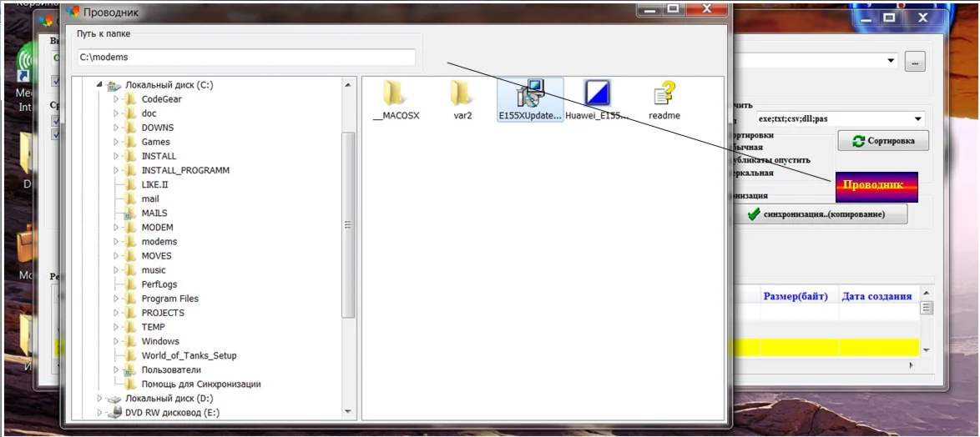Click the Сортировка button

pyautogui.click(x=883, y=141)
